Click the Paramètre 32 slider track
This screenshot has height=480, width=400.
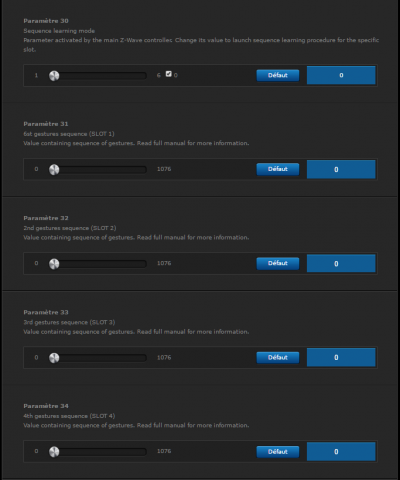[98, 264]
